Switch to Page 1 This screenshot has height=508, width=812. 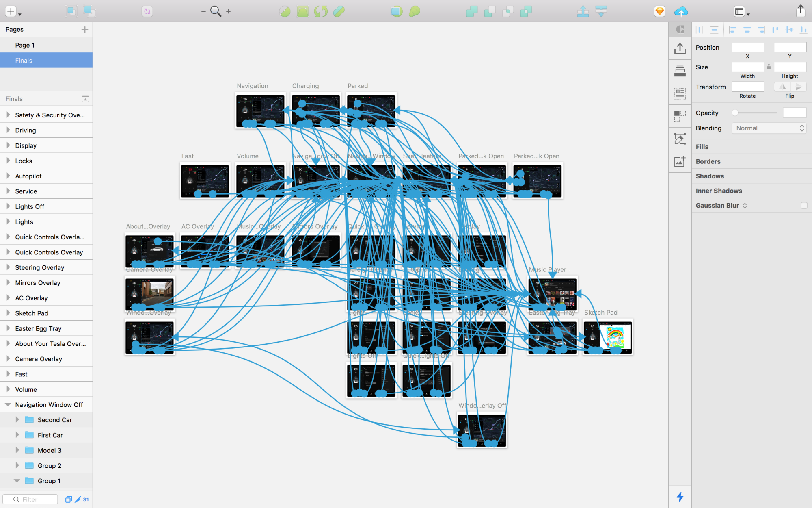coord(25,45)
